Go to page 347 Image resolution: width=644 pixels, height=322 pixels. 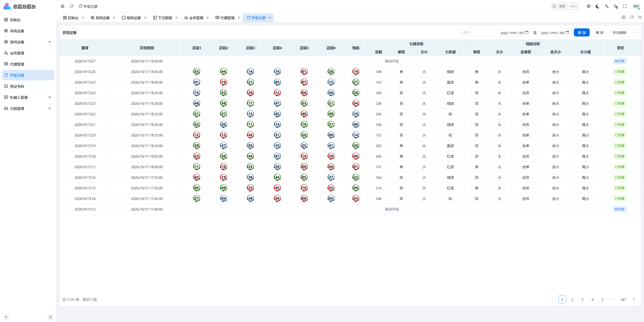pos(623,299)
